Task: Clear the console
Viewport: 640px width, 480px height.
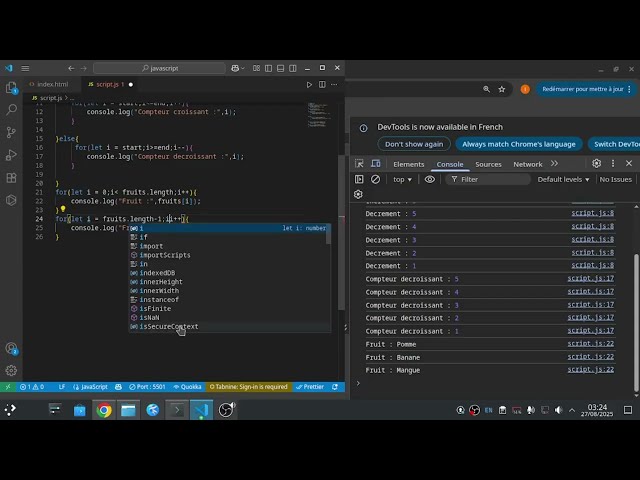Action: pyautogui.click(x=375, y=179)
